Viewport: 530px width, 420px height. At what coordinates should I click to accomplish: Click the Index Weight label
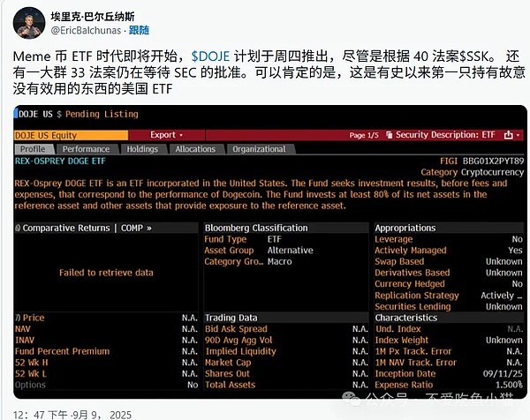402,340
